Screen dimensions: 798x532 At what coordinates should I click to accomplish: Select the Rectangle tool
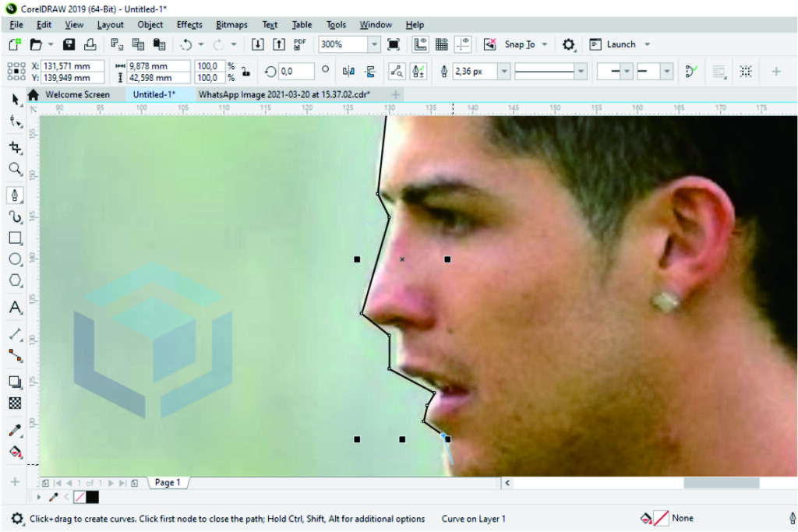pyautogui.click(x=16, y=238)
